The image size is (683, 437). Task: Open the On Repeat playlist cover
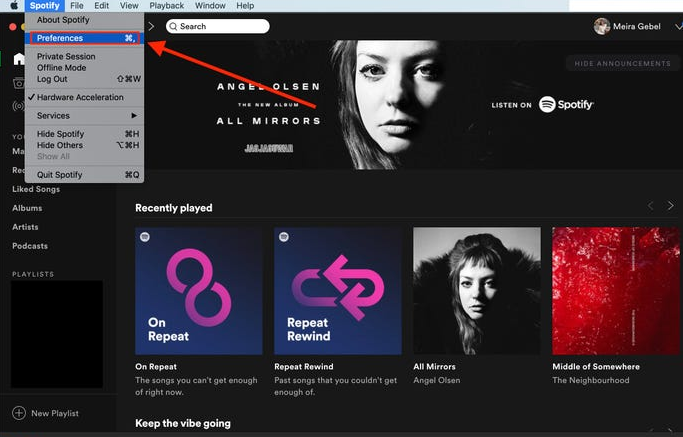point(199,291)
